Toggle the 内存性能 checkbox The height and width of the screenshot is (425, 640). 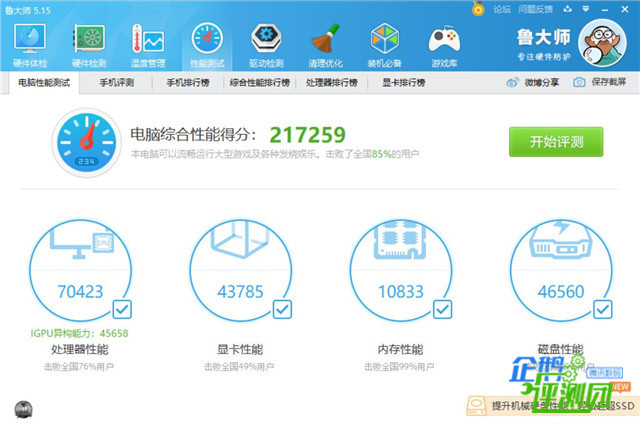coord(442,309)
